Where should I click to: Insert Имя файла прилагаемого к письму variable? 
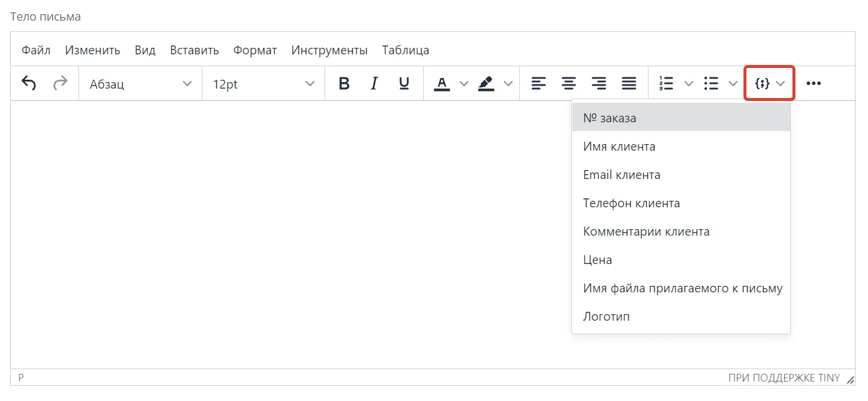coord(681,288)
